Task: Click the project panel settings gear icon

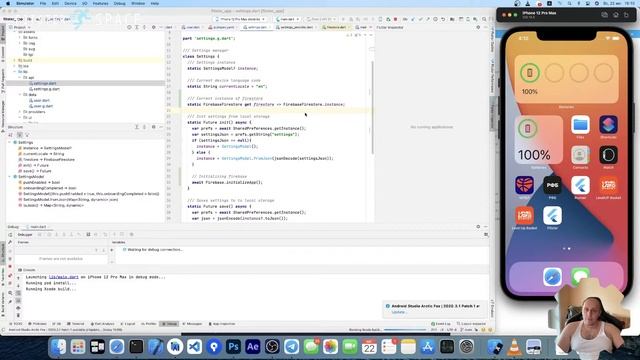Action: pos(153,27)
